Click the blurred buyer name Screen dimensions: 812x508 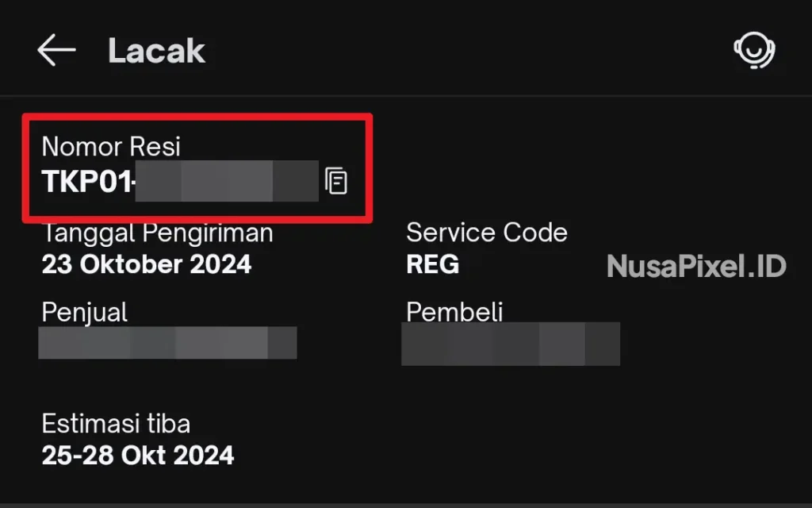tap(510, 344)
